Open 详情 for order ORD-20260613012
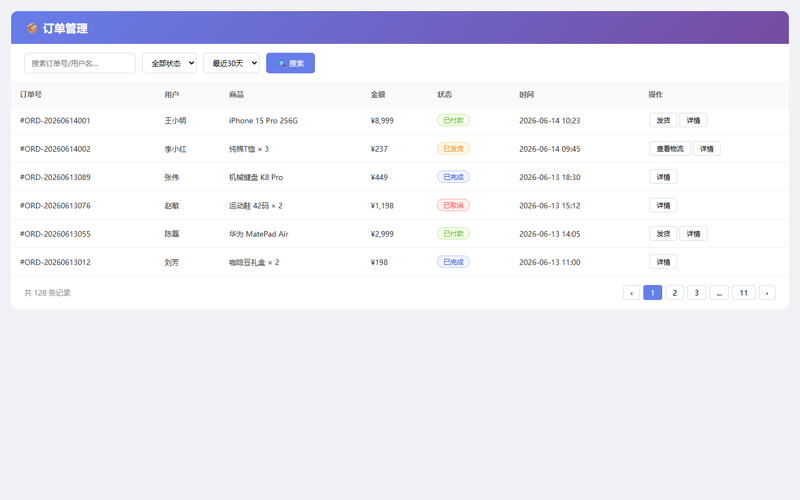 [663, 262]
